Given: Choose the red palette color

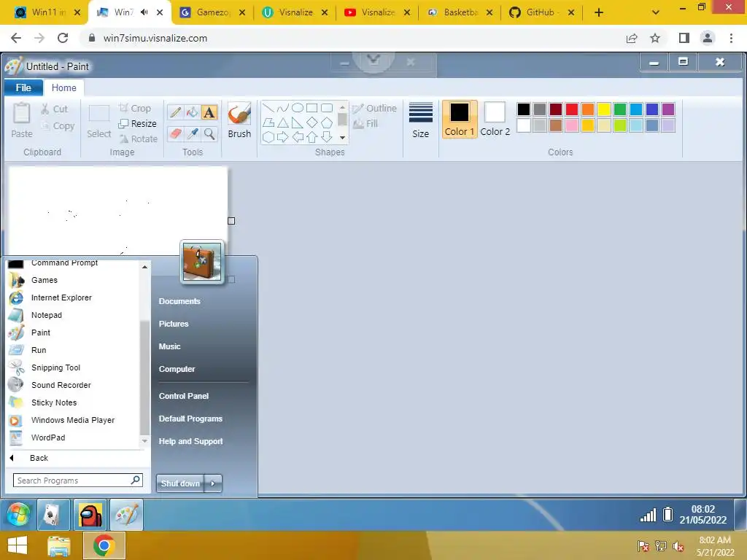Looking at the screenshot, I should [572, 109].
